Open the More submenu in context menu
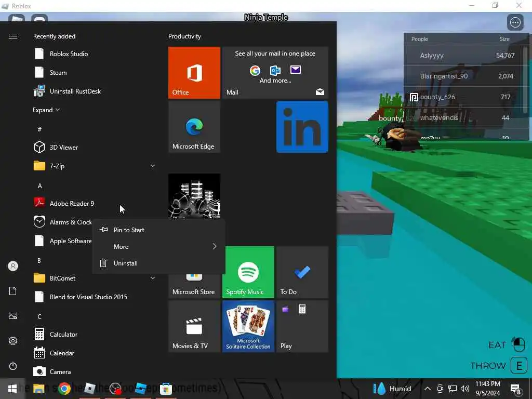 coord(159,247)
